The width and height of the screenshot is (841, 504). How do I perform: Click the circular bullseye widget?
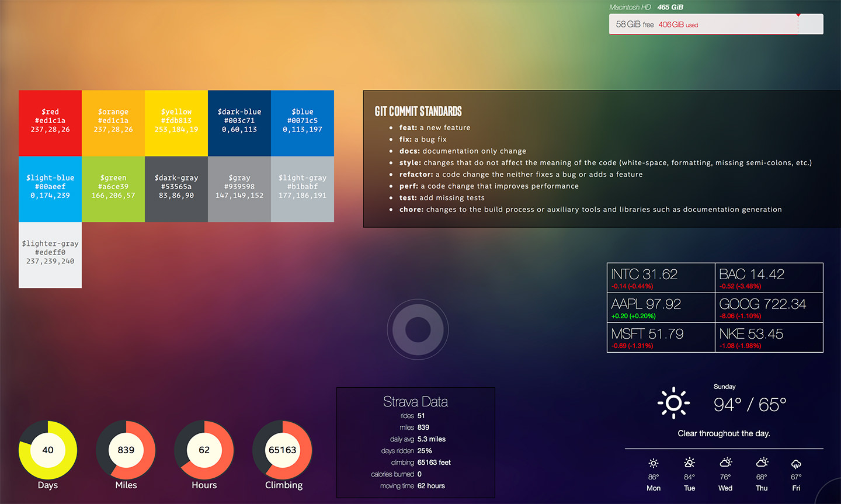coord(418,329)
